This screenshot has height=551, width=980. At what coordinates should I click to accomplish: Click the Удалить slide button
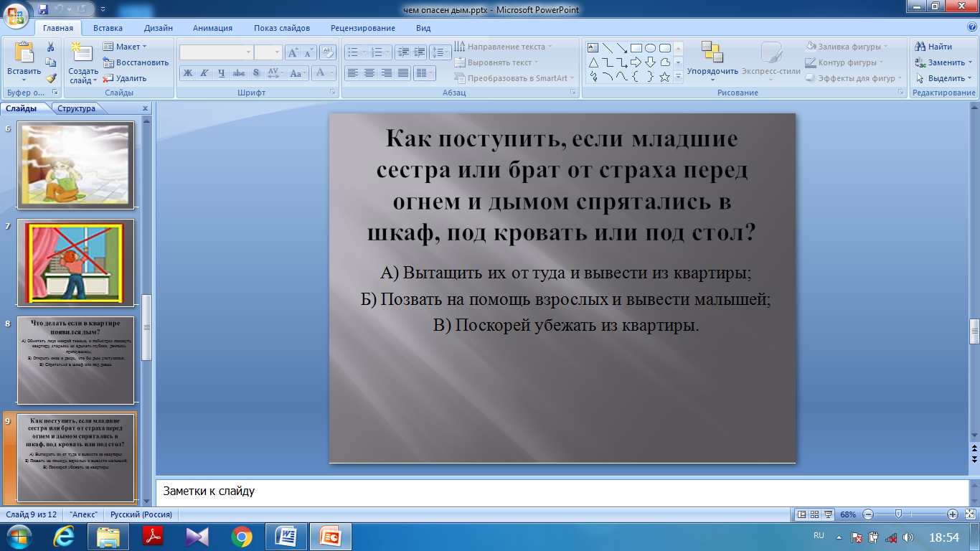126,78
